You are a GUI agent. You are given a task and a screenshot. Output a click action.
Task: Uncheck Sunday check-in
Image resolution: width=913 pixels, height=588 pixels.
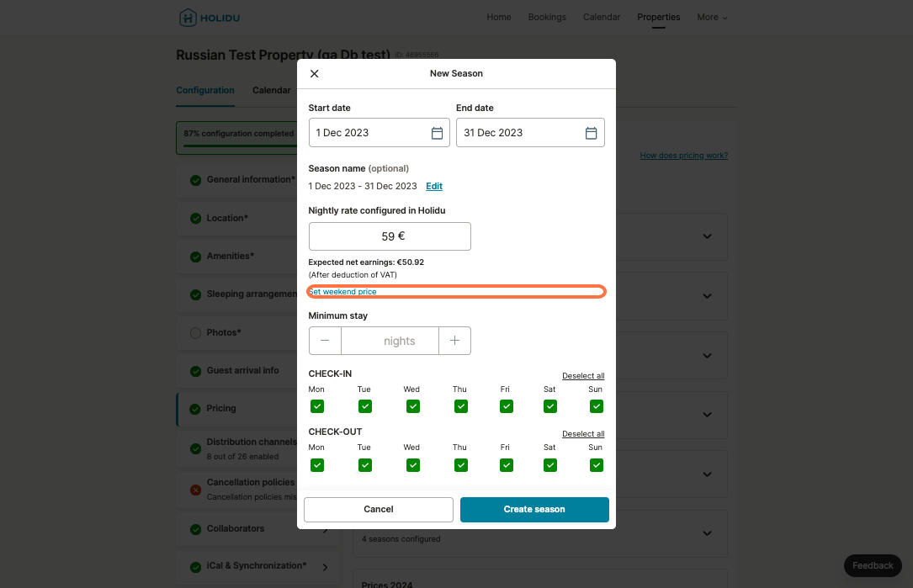tap(597, 406)
